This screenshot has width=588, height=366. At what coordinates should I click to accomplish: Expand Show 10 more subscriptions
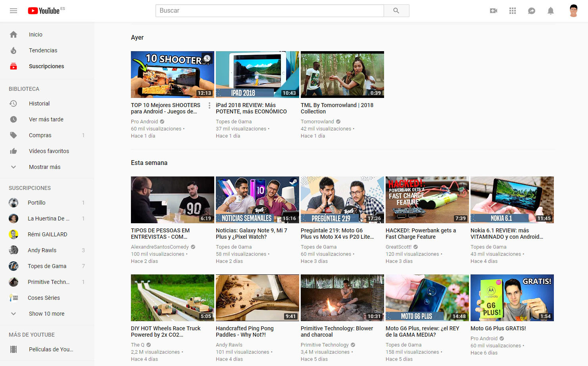(46, 314)
